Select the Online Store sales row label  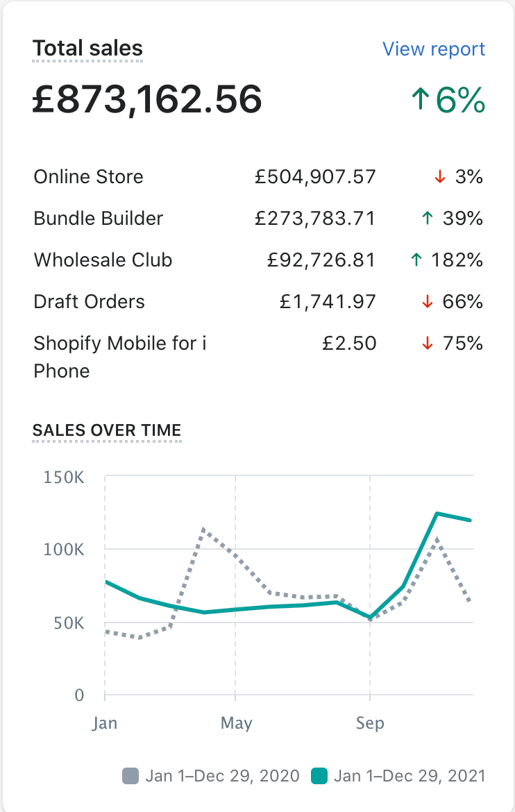click(x=88, y=177)
